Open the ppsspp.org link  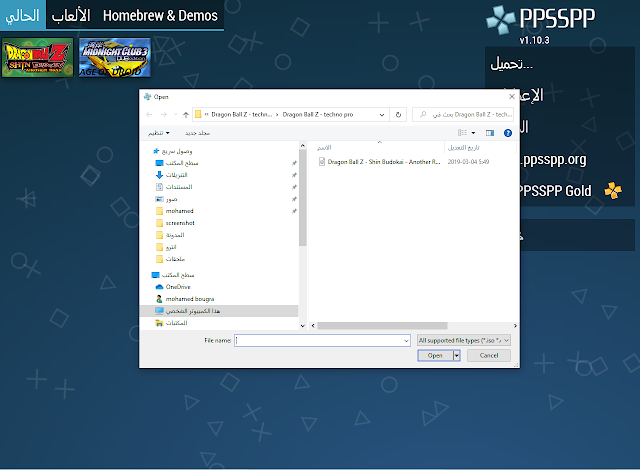click(x=554, y=160)
